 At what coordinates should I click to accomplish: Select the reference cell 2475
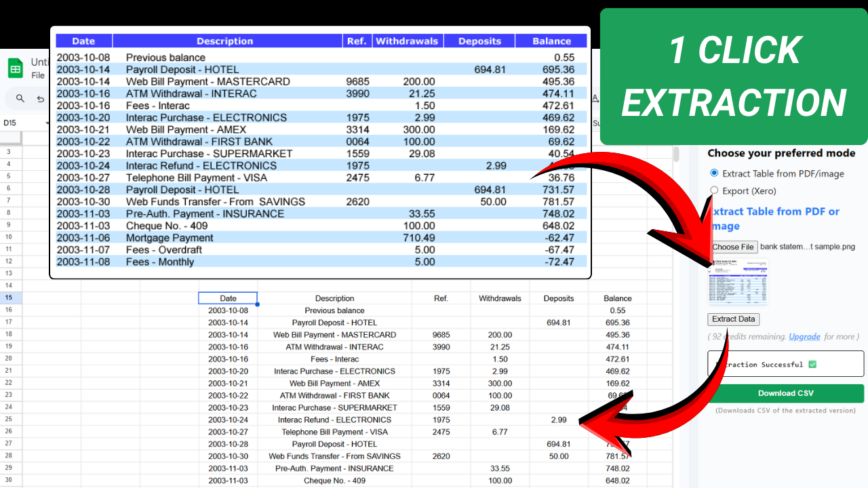click(441, 432)
